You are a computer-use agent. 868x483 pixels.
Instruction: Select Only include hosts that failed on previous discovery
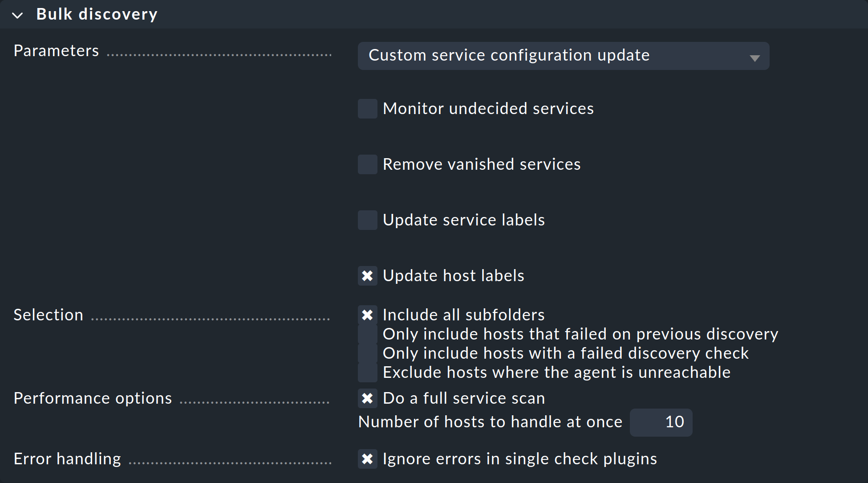[x=367, y=334]
